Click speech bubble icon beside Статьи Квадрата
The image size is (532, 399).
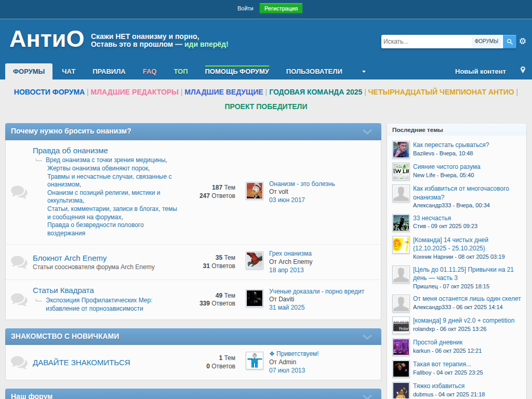pyautogui.click(x=19, y=299)
